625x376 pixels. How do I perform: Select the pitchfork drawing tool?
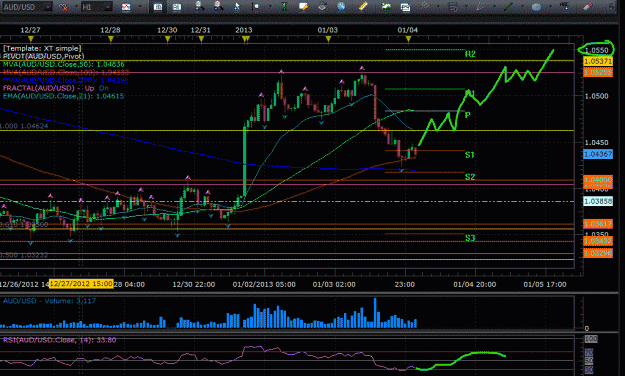pos(480,6)
